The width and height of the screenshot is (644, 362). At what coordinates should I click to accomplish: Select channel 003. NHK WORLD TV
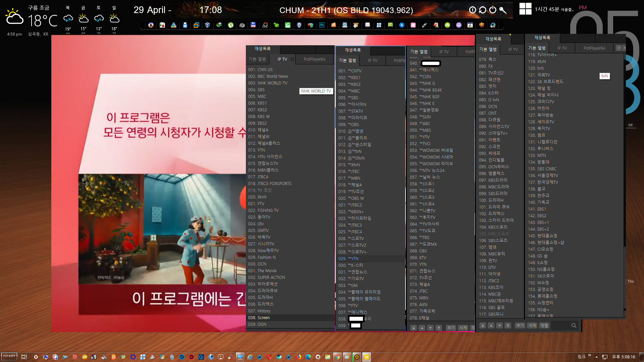tap(290, 83)
